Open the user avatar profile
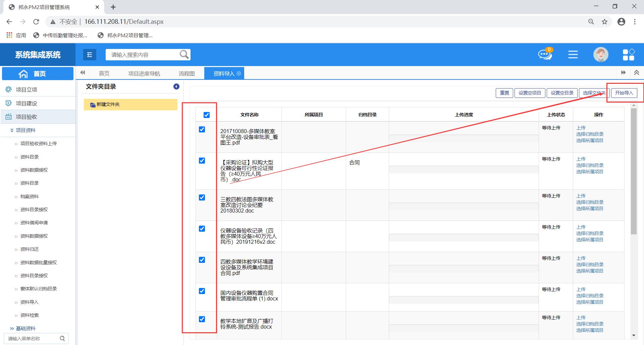This screenshot has width=644, height=345. coord(600,55)
